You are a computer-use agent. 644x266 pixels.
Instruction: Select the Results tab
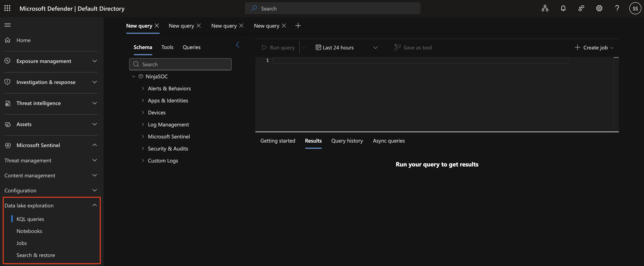(313, 141)
